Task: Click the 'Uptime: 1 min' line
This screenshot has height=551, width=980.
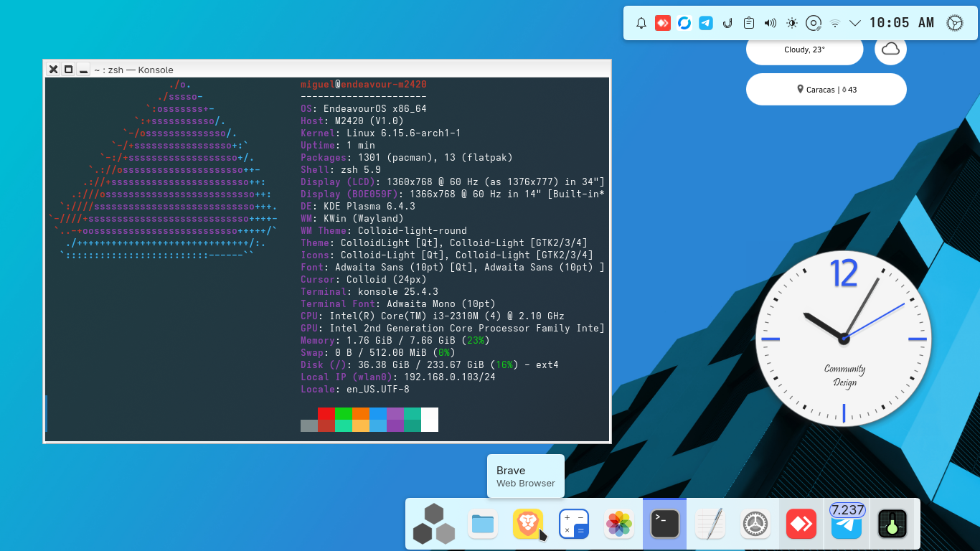Action: pos(338,146)
